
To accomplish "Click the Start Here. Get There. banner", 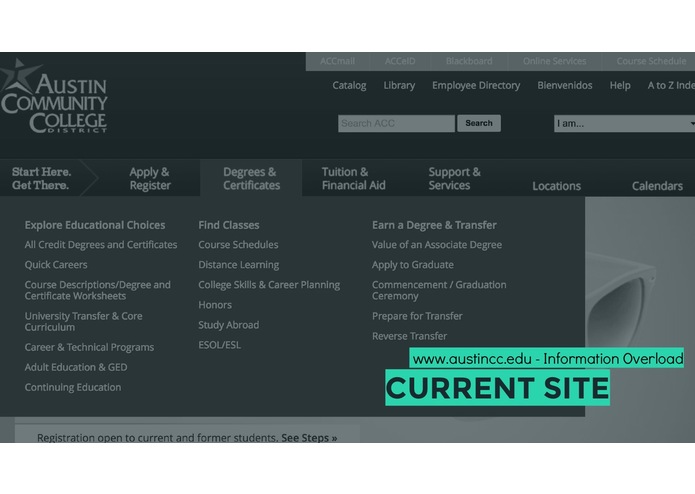I will point(41,178).
